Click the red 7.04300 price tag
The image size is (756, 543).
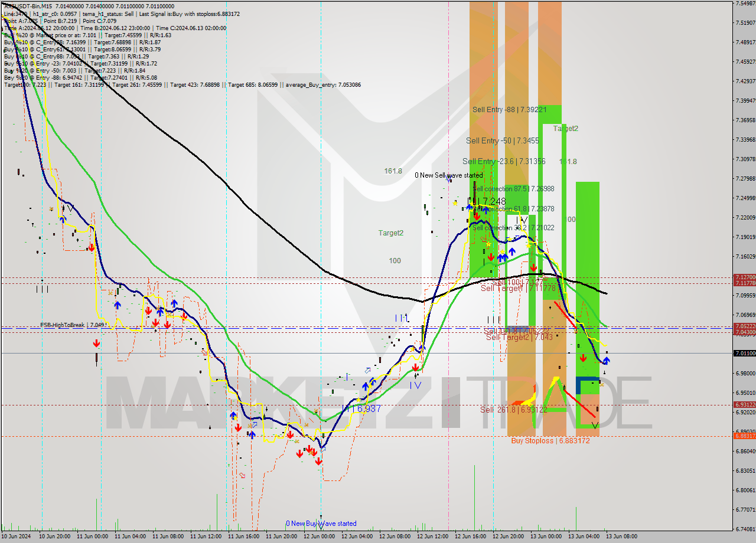[x=744, y=332]
